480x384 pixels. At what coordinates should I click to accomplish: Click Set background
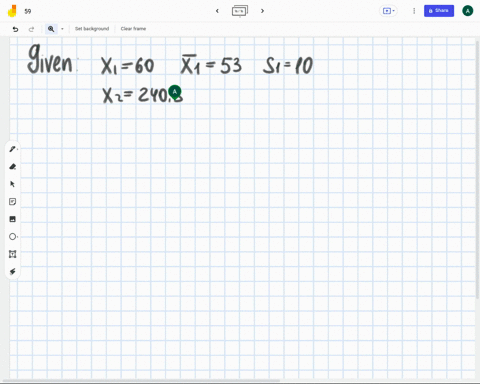pyautogui.click(x=92, y=29)
